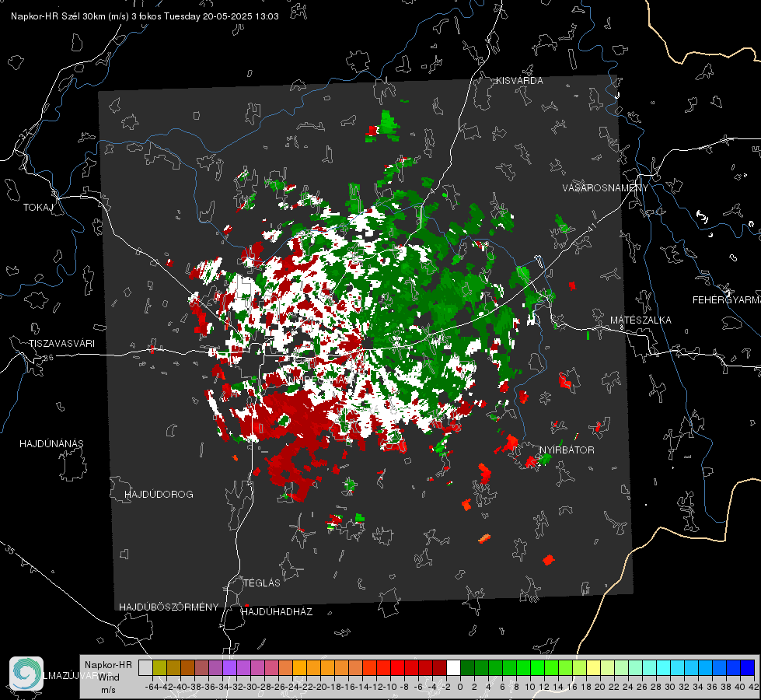761x700 pixels.
Task: Click the 20 value on the legend
Action: pos(600,687)
